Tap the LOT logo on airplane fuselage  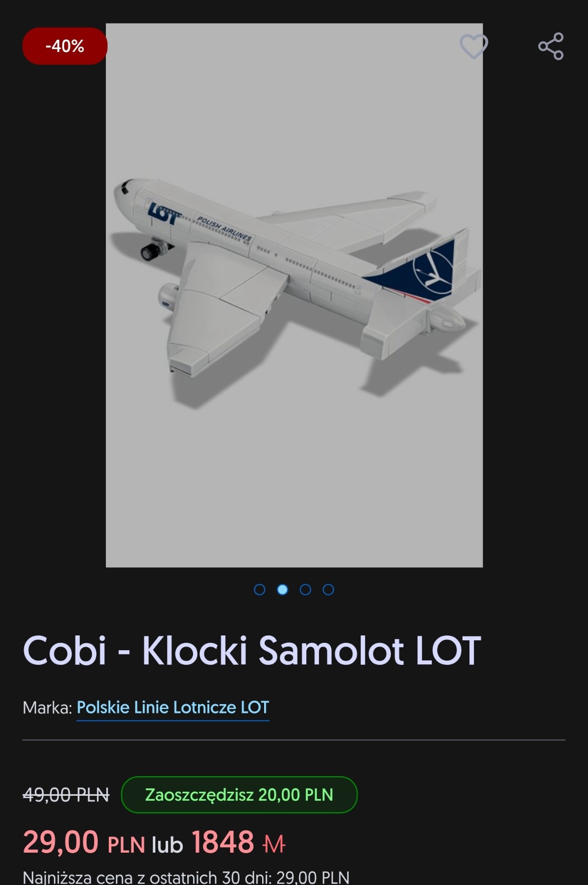165,213
